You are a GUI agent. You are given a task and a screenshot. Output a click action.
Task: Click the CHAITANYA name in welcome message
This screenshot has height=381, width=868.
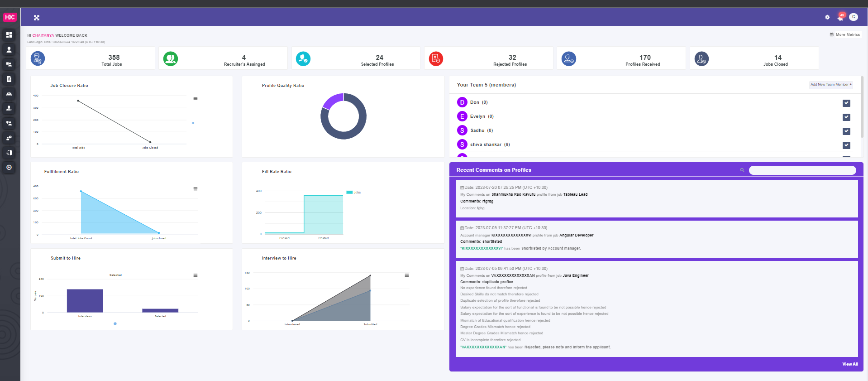pos(43,35)
